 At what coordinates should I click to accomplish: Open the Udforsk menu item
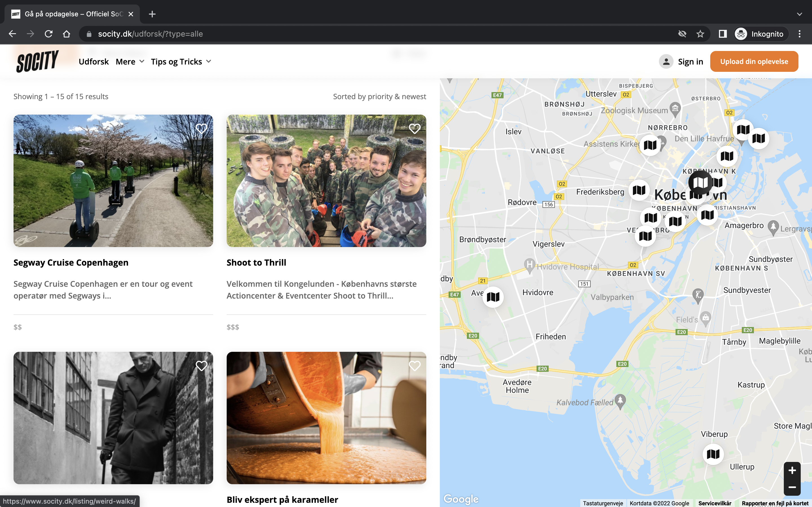pos(94,62)
